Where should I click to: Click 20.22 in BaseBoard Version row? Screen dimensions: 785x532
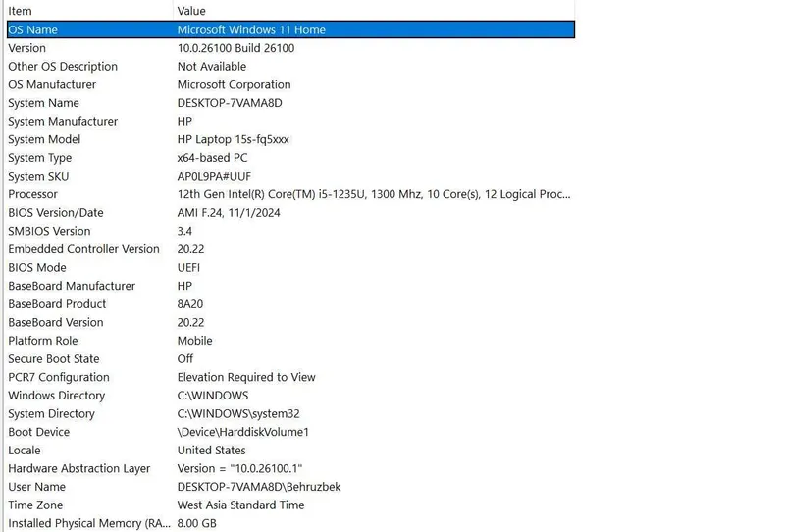190,322
